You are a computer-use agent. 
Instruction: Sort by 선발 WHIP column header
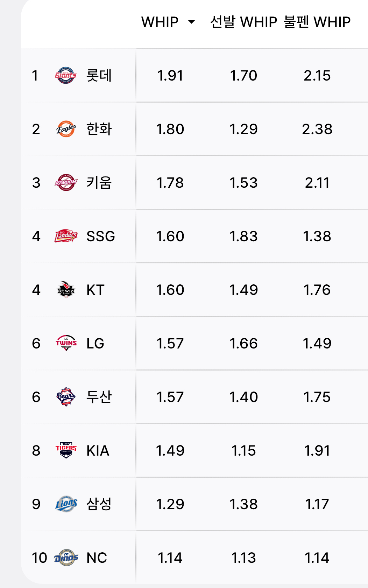coord(243,22)
